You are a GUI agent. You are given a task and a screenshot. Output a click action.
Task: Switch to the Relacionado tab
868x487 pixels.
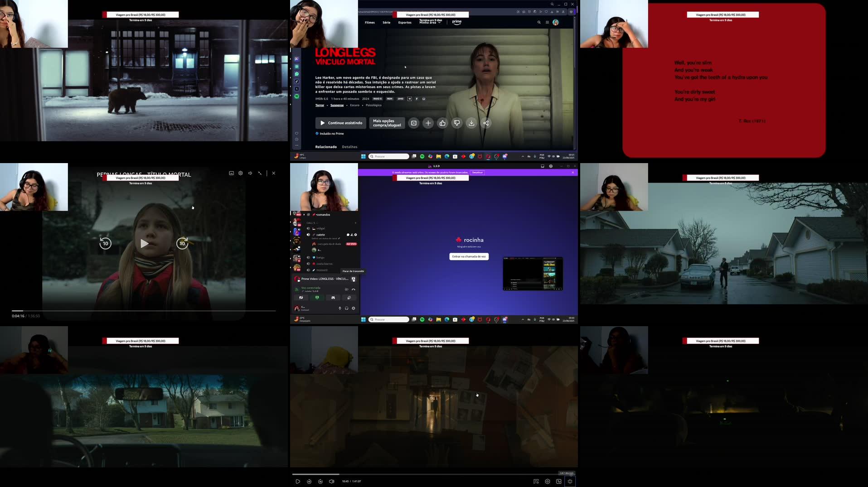click(326, 147)
